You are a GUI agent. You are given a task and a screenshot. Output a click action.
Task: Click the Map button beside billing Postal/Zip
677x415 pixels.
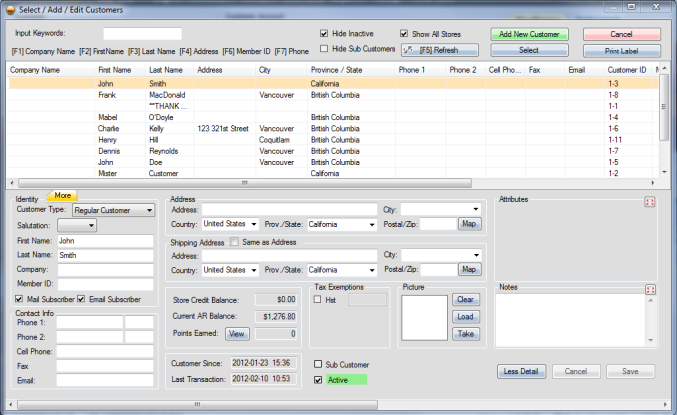point(469,224)
